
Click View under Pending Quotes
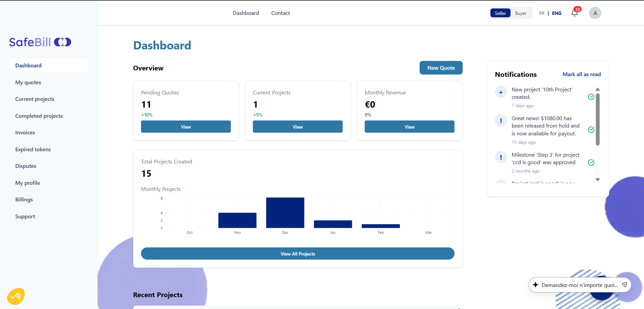[x=186, y=127]
